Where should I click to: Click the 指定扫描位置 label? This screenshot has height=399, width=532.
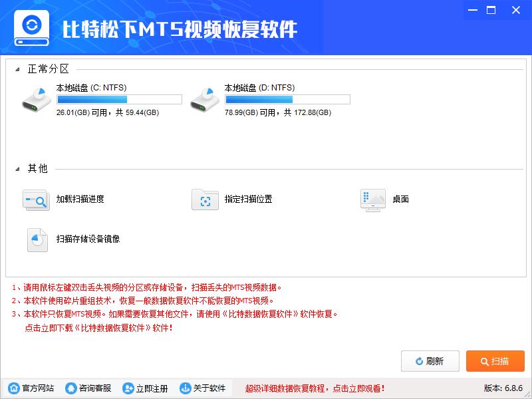point(248,199)
